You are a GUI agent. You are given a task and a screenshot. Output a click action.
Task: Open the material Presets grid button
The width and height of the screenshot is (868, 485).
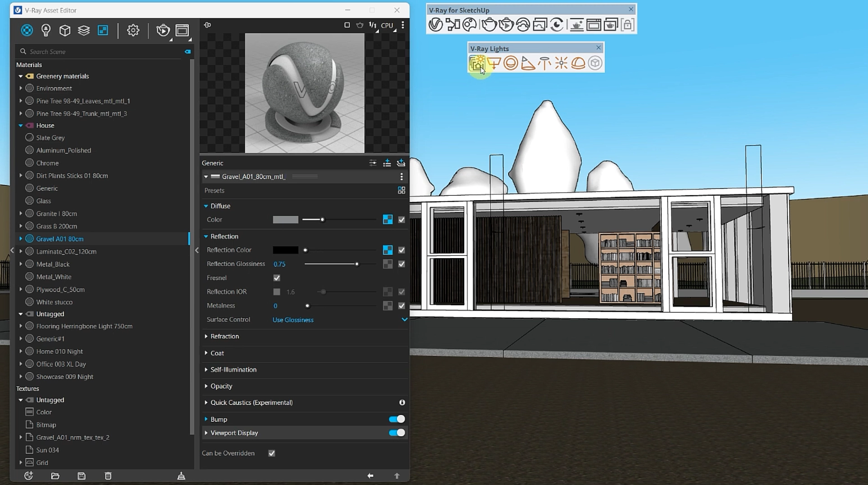401,190
